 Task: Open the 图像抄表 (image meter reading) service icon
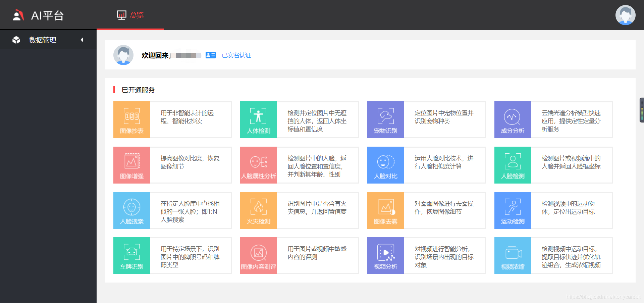[x=131, y=120]
